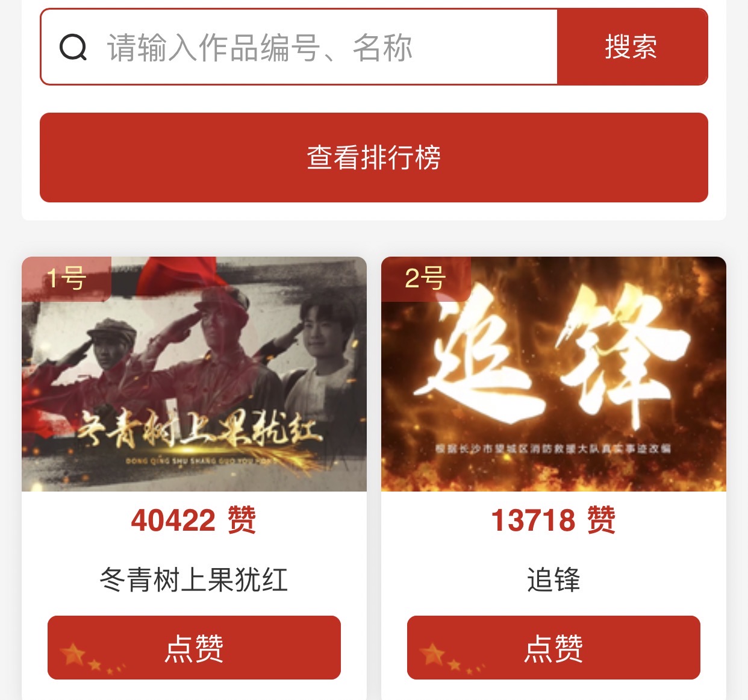The width and height of the screenshot is (748, 700).
Task: Click the star icon on first 点赞 button
Action: coord(73,654)
